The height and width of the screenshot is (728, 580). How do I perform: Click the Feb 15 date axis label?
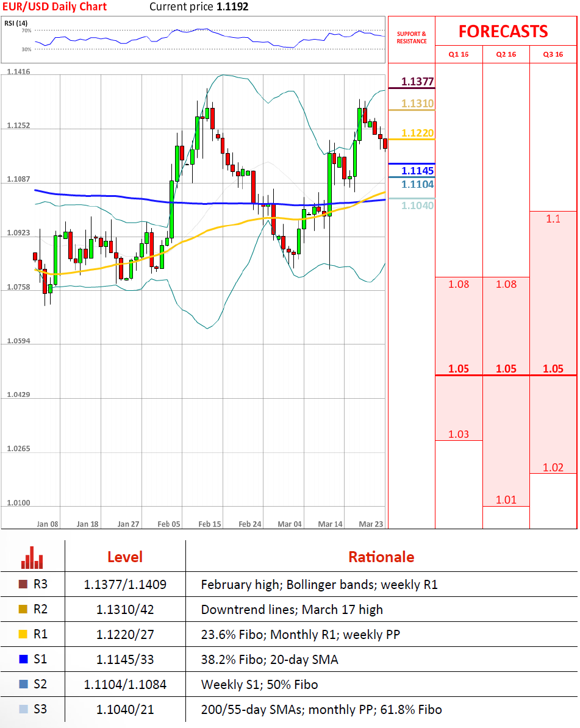pyautogui.click(x=209, y=524)
